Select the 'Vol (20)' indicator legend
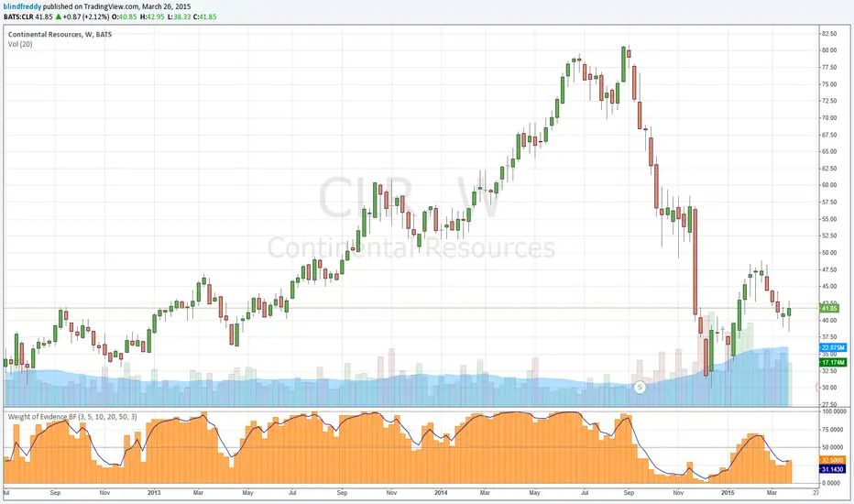This screenshot has height=504, width=854. (20, 44)
